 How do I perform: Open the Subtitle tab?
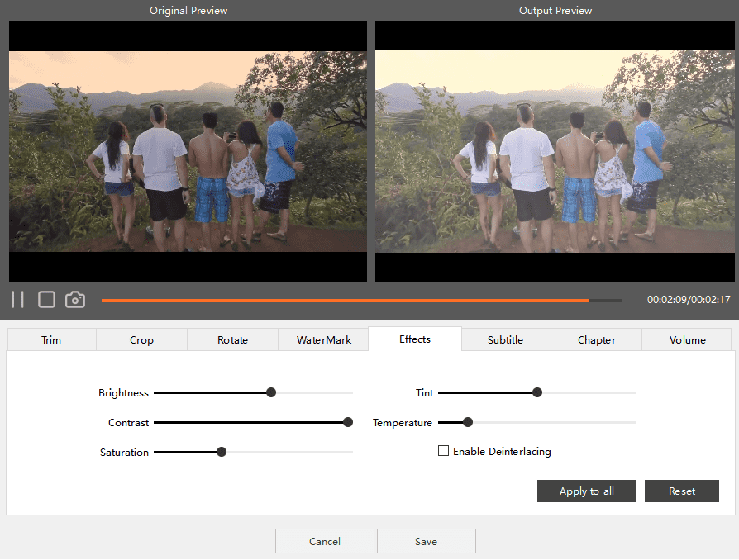coord(505,339)
